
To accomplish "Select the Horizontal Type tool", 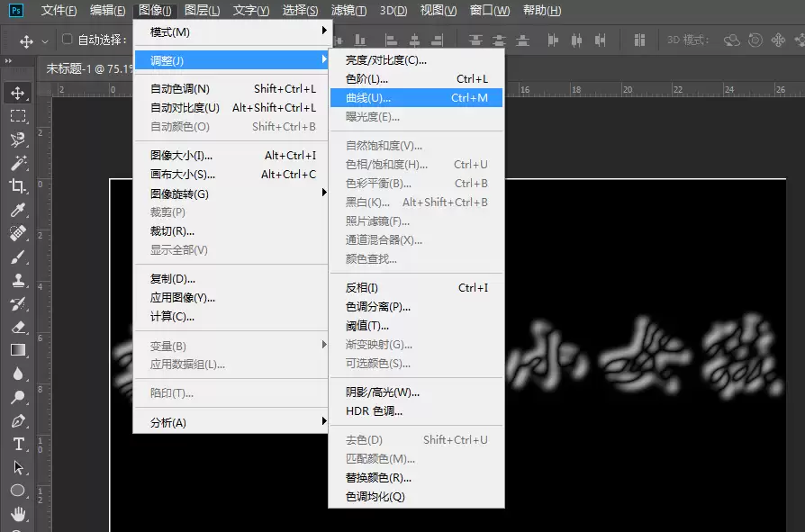I will [18, 444].
